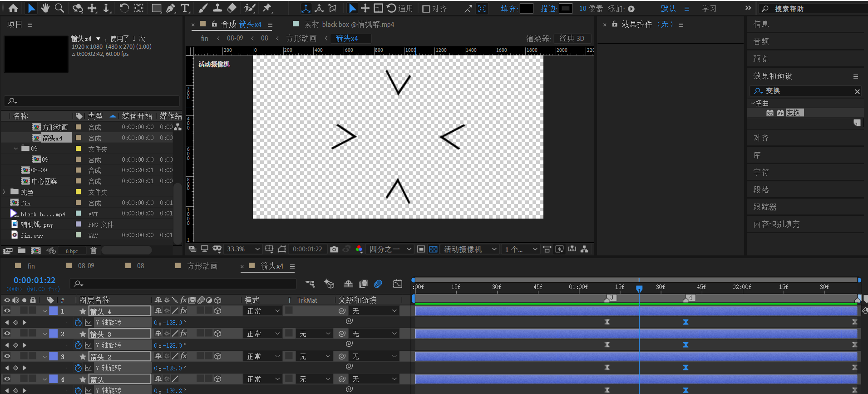This screenshot has width=868, height=394.
Task: Toggle the 对齐 snapping checkbox
Action: coord(426,9)
